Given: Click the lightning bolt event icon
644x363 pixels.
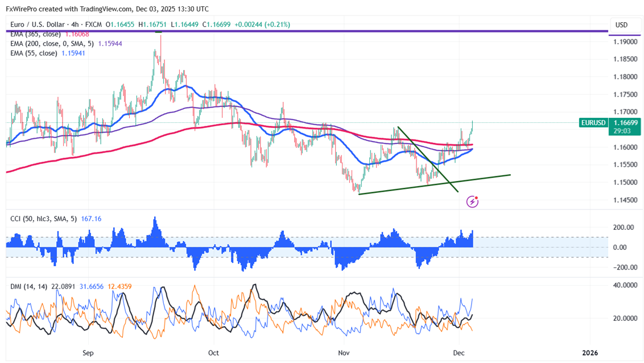Looking at the screenshot, I should click(472, 201).
